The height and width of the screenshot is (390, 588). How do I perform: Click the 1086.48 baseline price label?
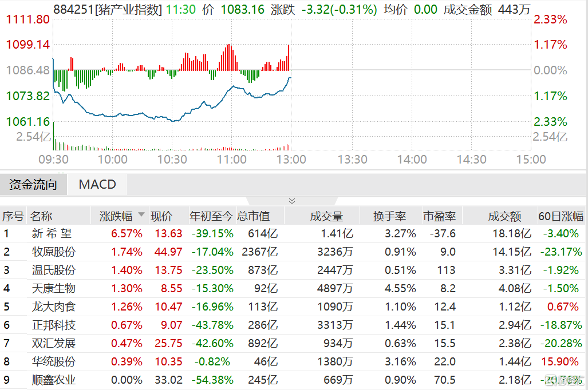(27, 70)
